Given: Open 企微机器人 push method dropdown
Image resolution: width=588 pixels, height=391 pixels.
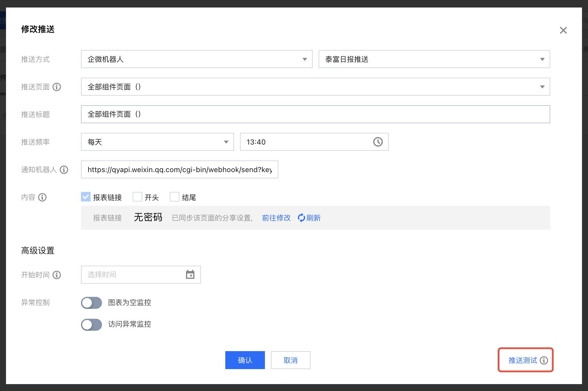Looking at the screenshot, I should pos(196,59).
